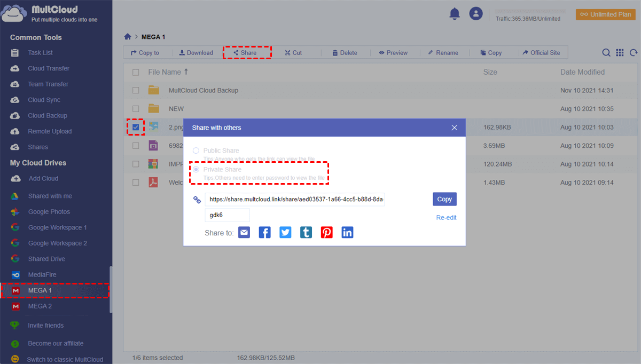Screen dimensions: 641x364
Task: Click the notification bell
Action: 455,13
